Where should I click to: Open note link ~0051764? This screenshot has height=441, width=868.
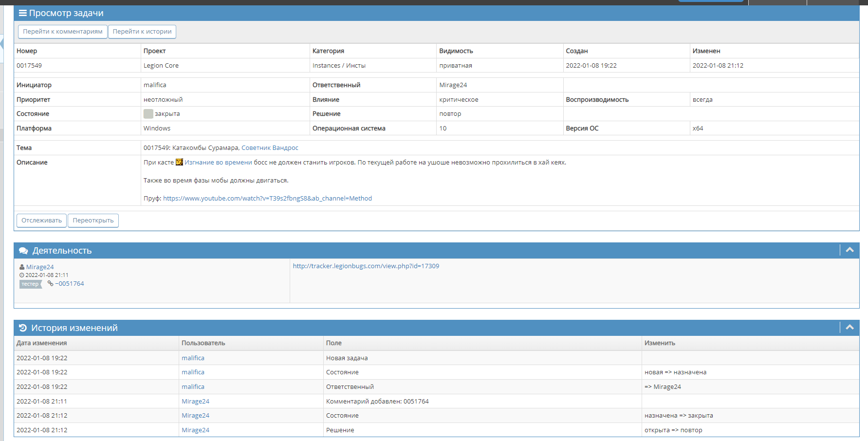coord(70,284)
